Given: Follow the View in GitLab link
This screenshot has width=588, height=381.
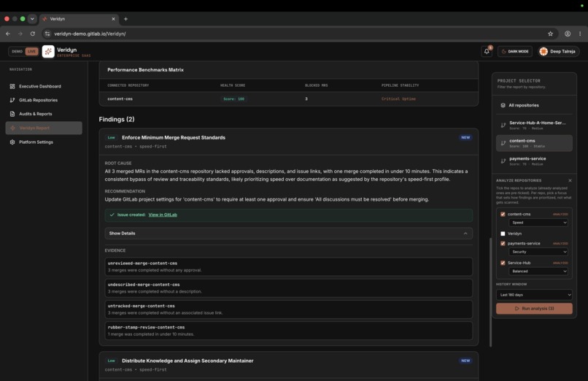Looking at the screenshot, I should click(163, 215).
